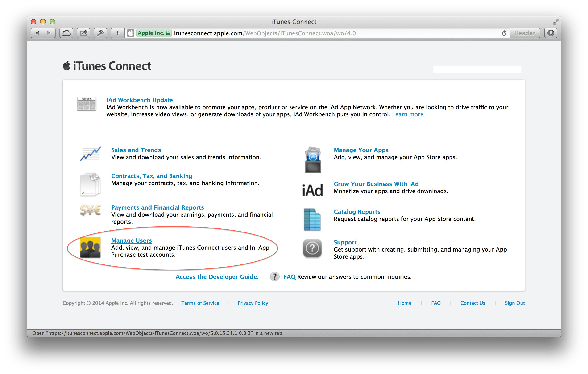Screen dimensions: 588x374
Task: Click the Reader button
Action: click(525, 33)
